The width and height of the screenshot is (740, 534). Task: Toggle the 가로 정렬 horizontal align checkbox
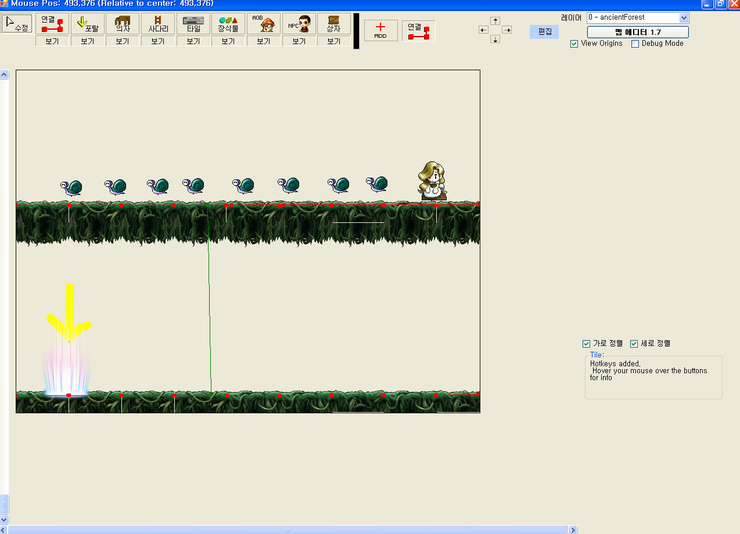586,343
